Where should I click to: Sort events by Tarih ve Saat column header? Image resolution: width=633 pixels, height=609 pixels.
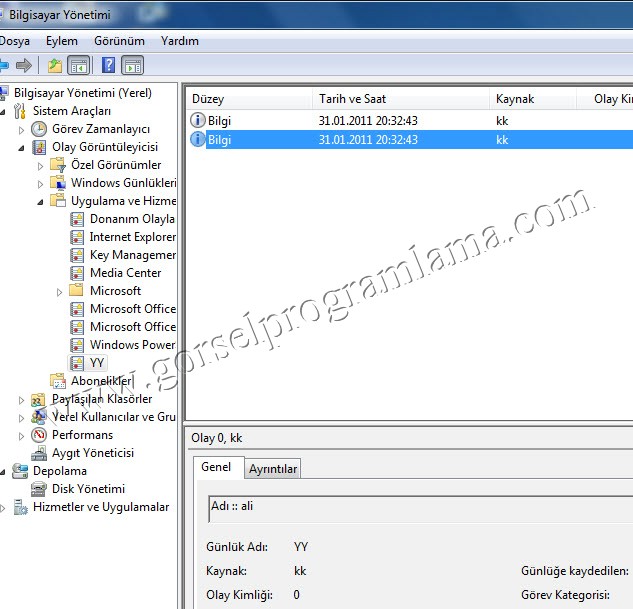pyautogui.click(x=352, y=99)
